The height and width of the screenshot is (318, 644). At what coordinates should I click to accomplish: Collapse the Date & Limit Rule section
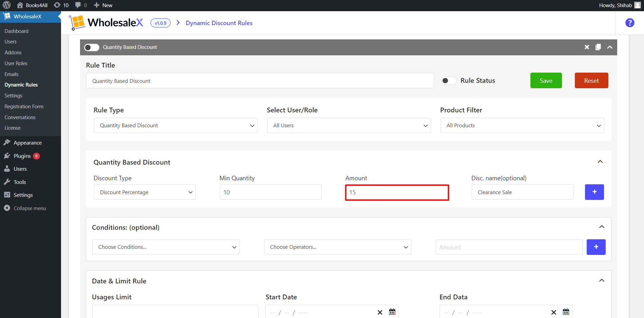[x=602, y=281]
